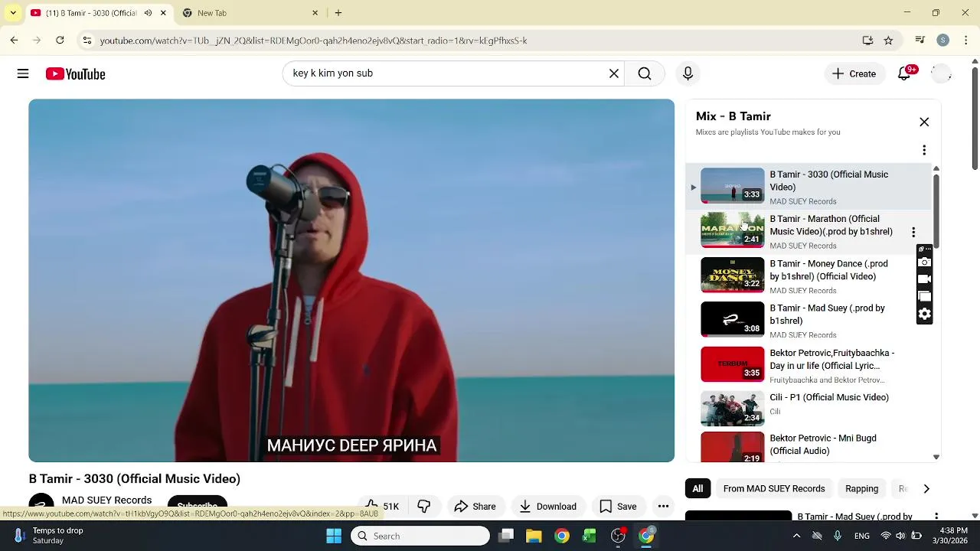The height and width of the screenshot is (551, 980).
Task: Open overlay tool settings gear
Action: tap(924, 314)
